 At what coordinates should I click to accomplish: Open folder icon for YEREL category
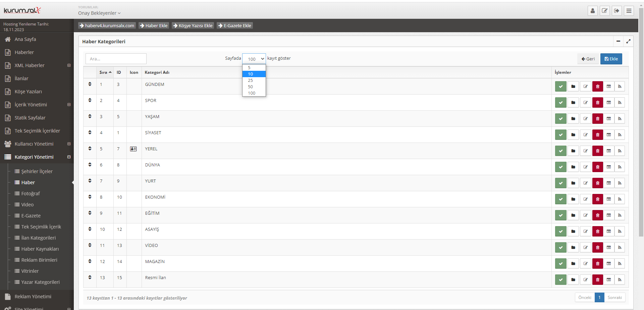[573, 151]
